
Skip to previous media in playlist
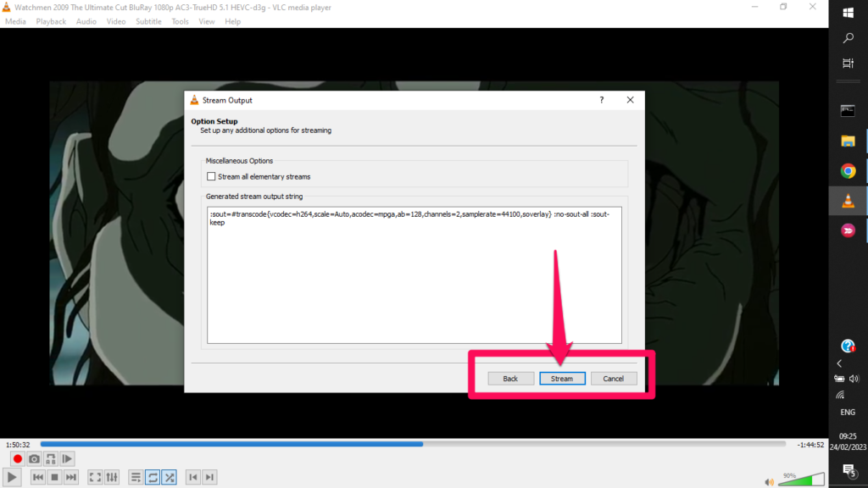37,477
